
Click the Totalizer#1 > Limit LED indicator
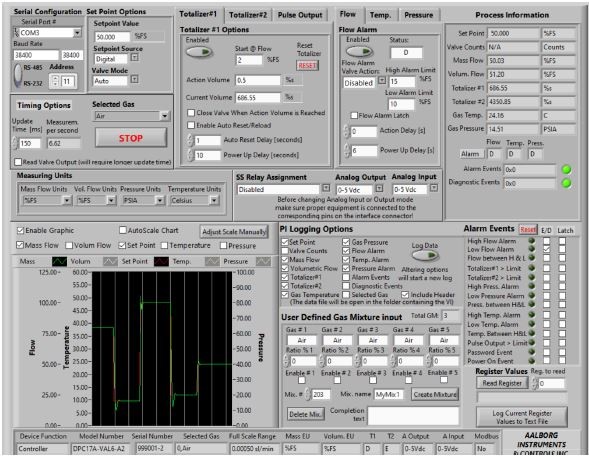532,268
